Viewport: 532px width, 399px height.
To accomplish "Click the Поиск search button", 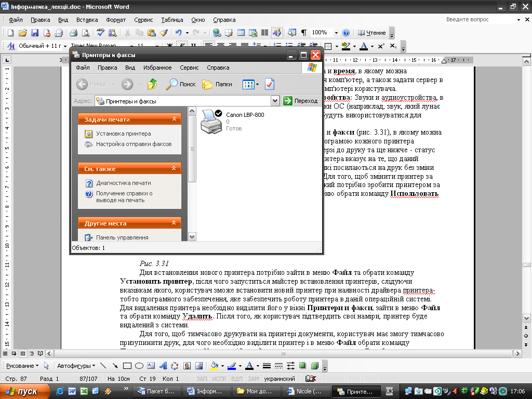I will click(x=180, y=84).
